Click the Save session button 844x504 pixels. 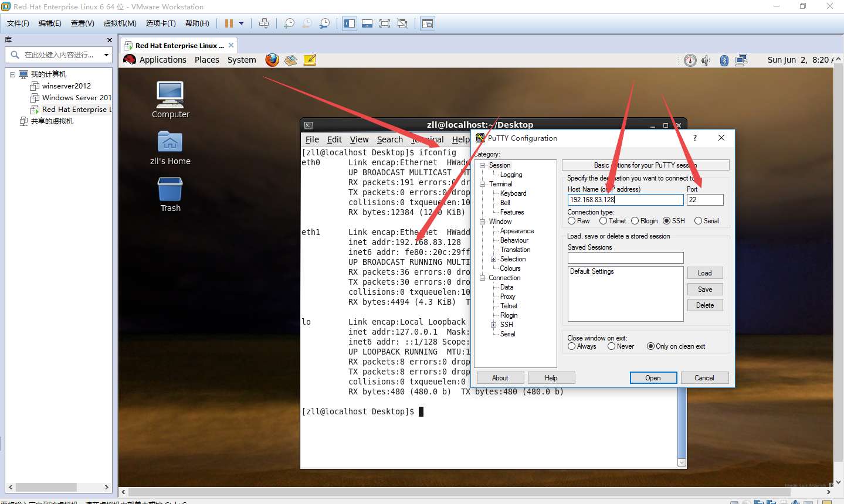705,290
